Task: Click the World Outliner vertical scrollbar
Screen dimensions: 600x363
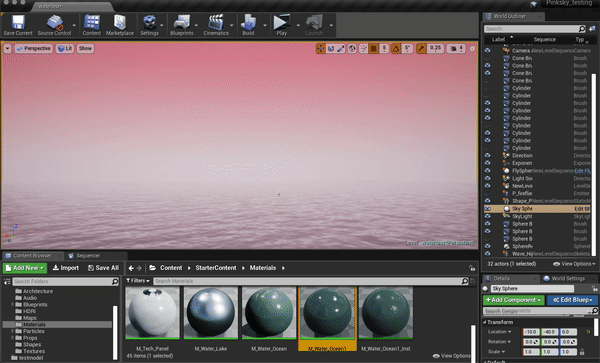Action: click(x=594, y=164)
